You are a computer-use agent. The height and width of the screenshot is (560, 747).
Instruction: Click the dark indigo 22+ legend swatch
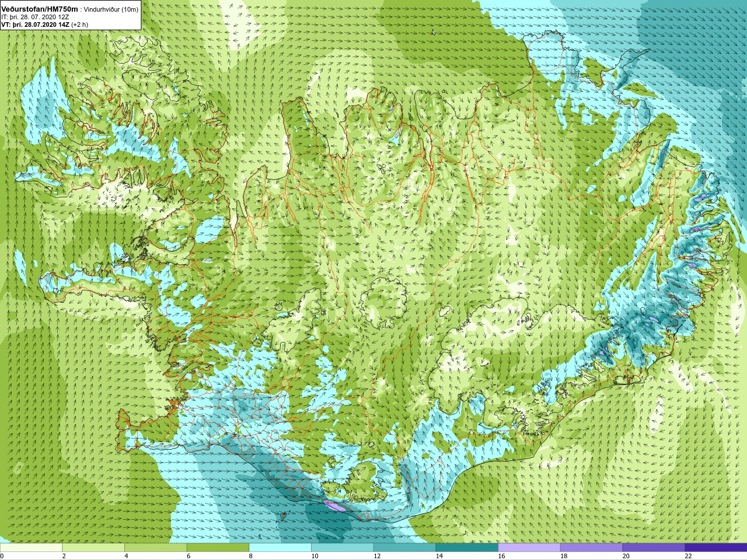click(715, 547)
